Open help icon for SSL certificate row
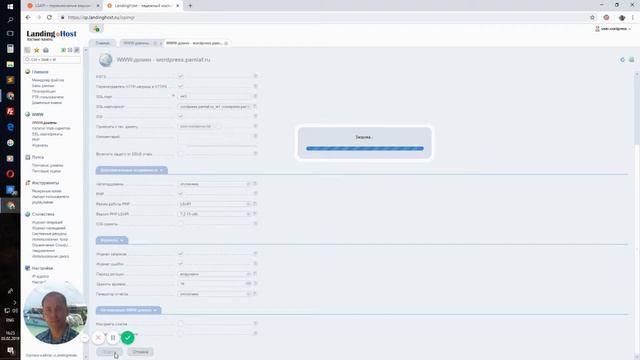The height and width of the screenshot is (360, 640). [256, 106]
